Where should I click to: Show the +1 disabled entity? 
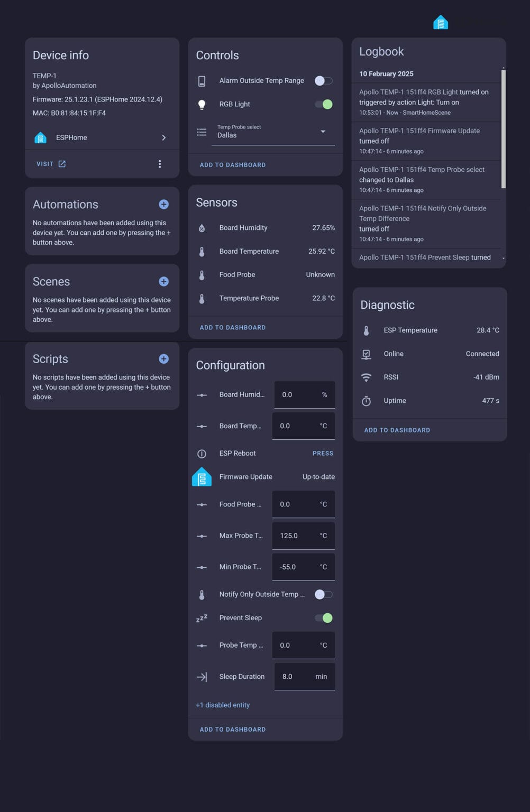click(223, 705)
